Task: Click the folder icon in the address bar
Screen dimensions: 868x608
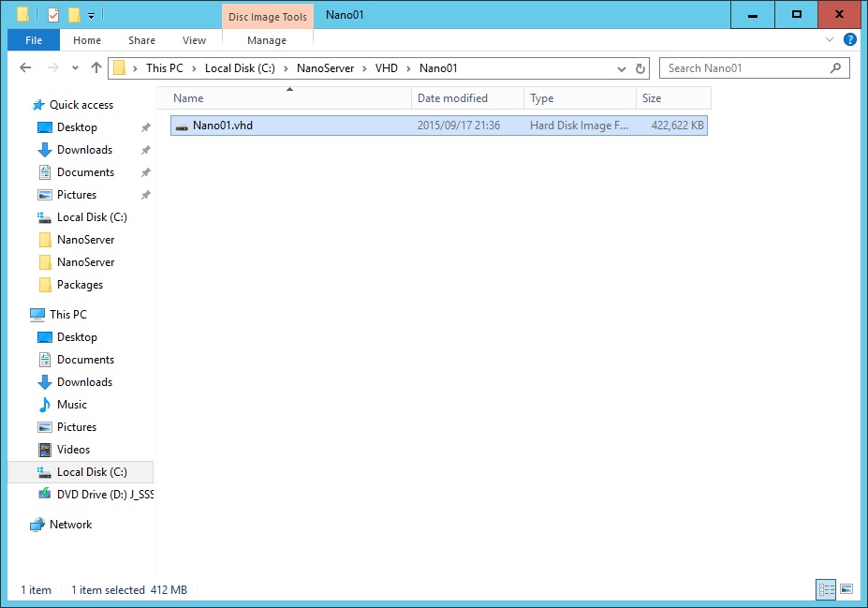Action: tap(119, 68)
